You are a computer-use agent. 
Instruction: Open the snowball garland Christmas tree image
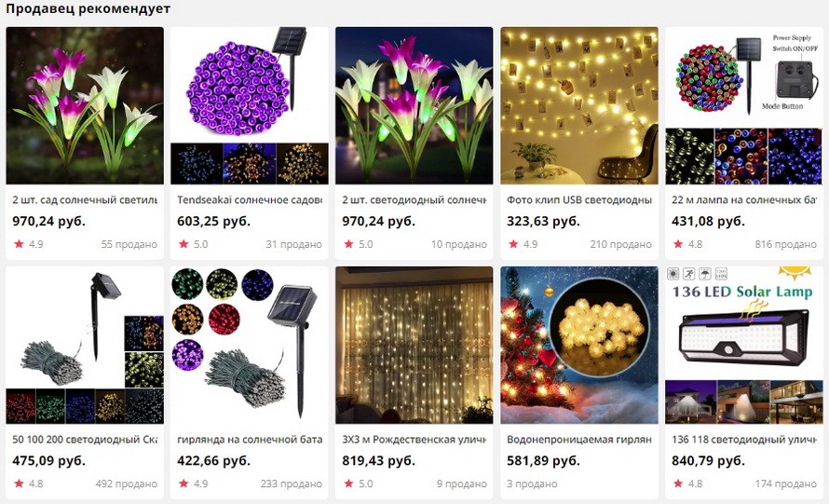(x=579, y=345)
